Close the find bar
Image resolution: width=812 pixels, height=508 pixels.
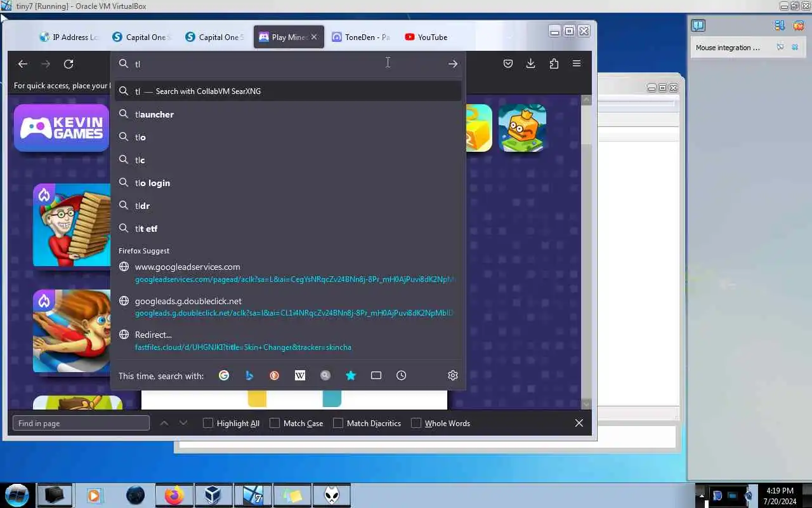[579, 423]
